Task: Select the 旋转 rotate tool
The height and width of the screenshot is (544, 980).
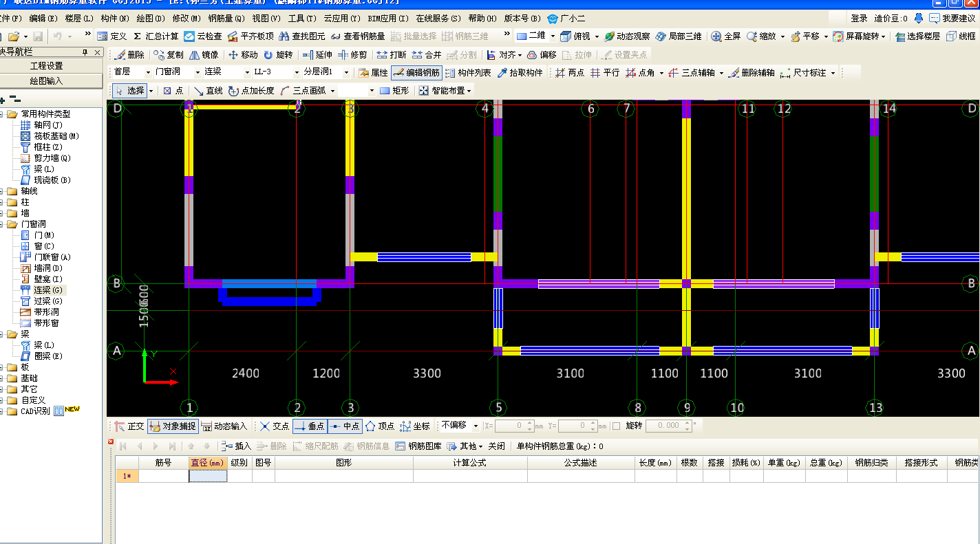Action: 278,54
